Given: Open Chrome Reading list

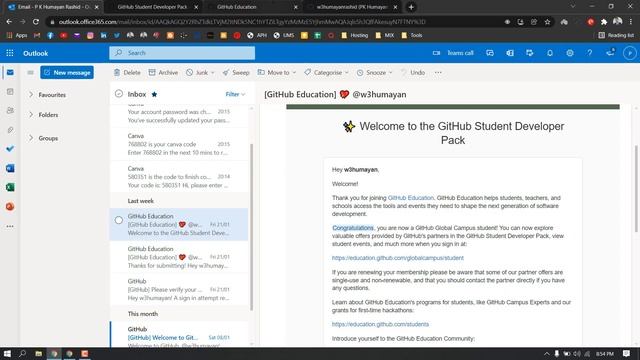Looking at the screenshot, I should [616, 36].
